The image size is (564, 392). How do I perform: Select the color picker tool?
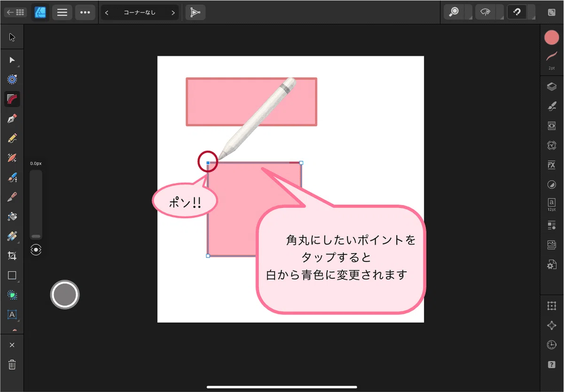tap(12, 236)
